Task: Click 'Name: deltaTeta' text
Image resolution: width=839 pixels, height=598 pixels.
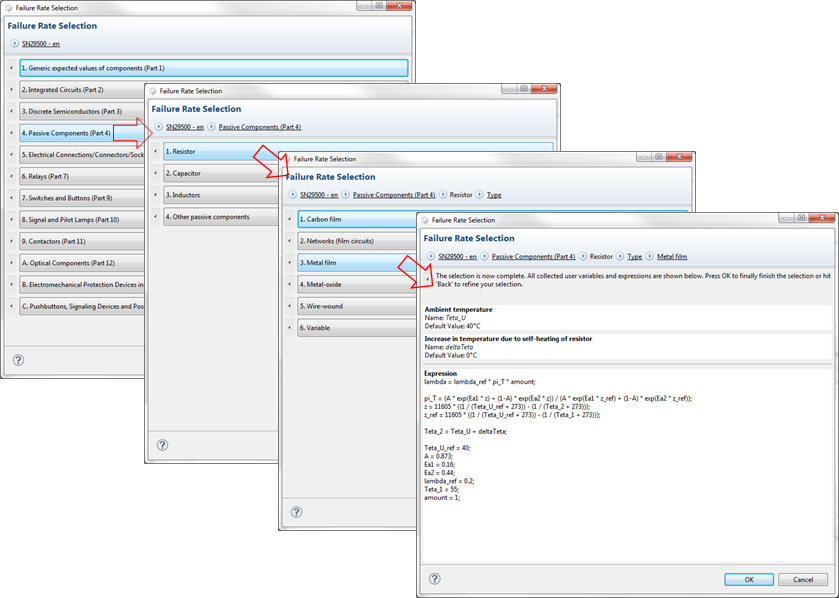Action: click(x=449, y=347)
